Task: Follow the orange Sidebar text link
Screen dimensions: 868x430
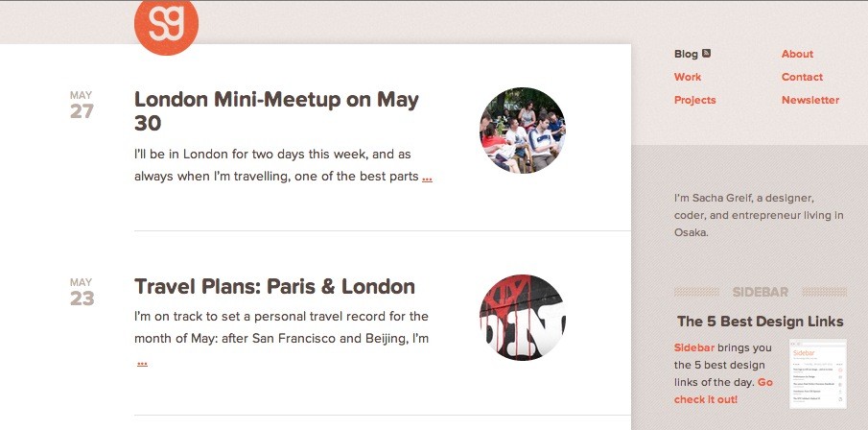Action: point(694,347)
